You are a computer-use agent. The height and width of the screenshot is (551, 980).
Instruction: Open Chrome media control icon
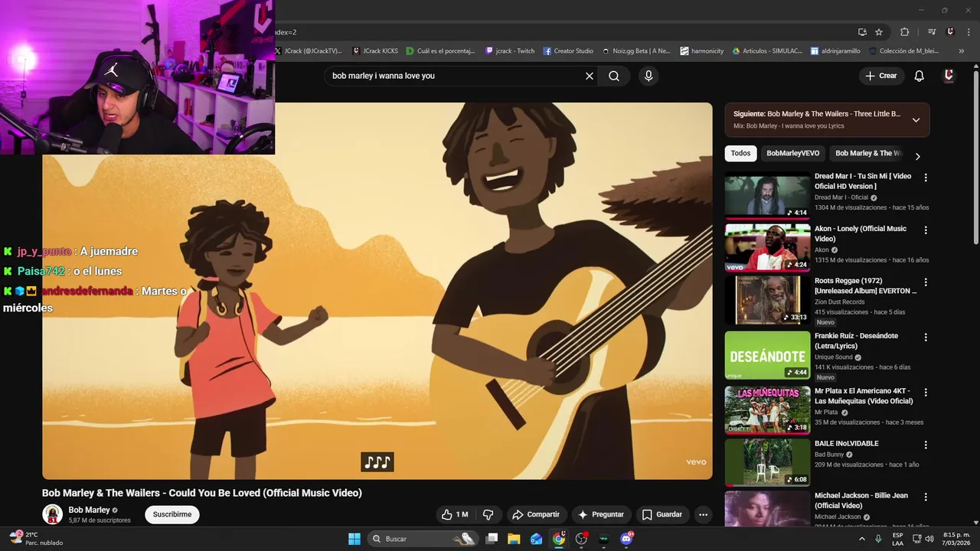point(932,32)
